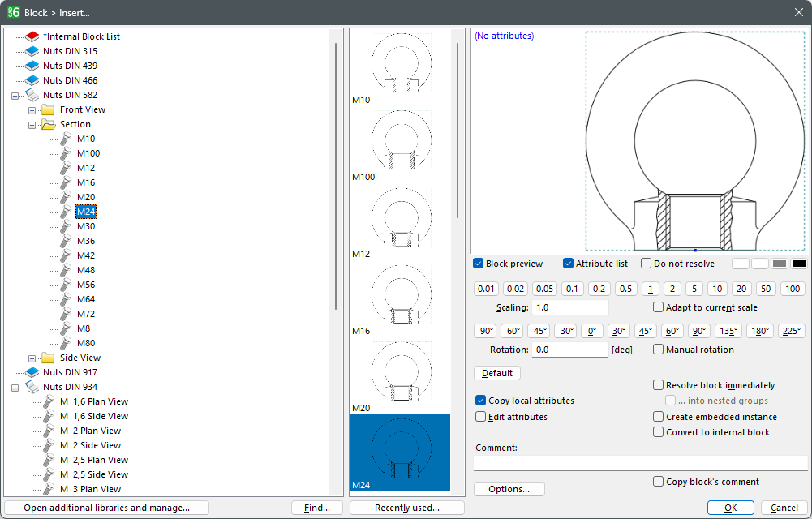
Task: Uncheck the Attribute list checkbox
Action: (x=568, y=264)
